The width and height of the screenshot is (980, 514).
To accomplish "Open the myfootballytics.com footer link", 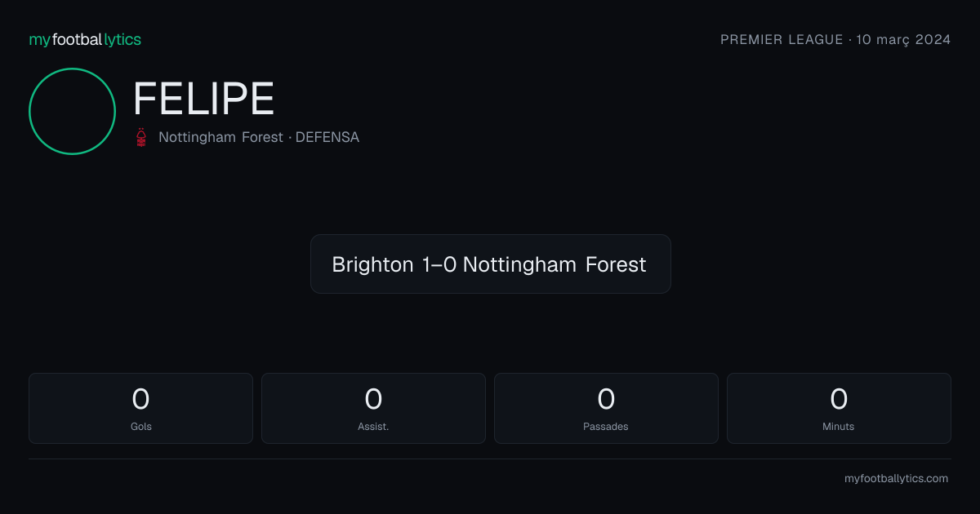I will coord(896,478).
